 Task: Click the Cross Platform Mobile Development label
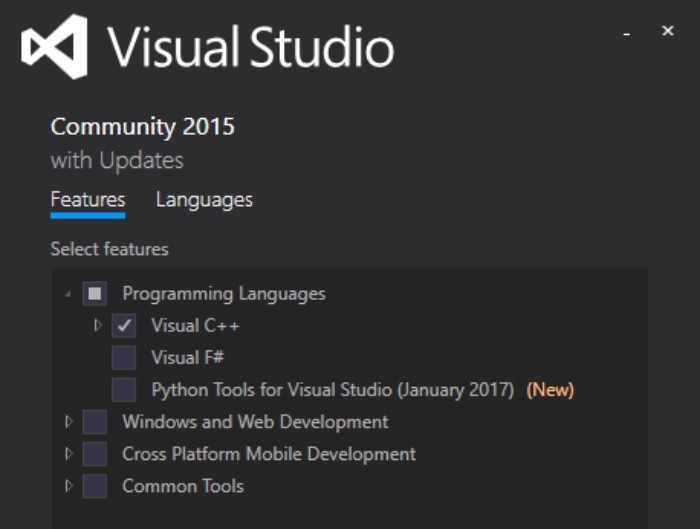(x=269, y=454)
